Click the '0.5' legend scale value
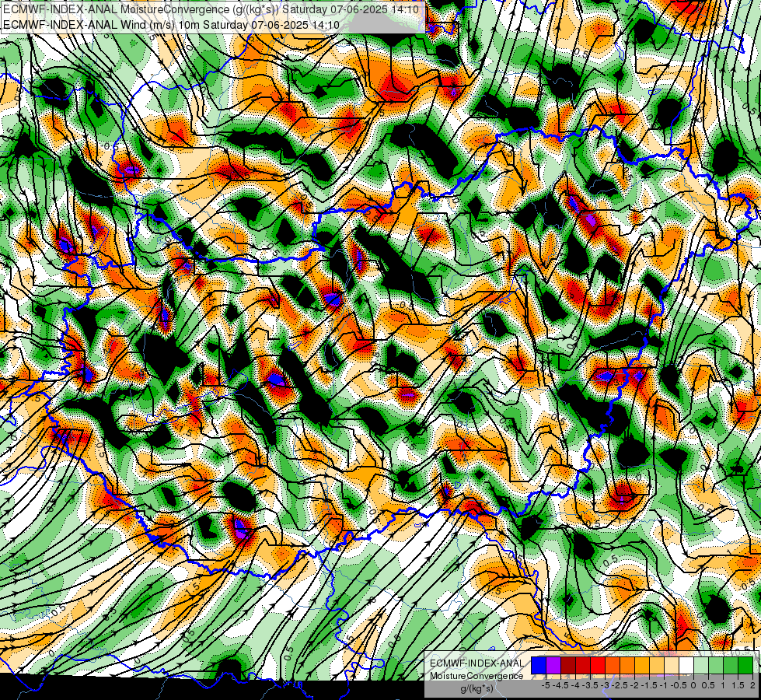 (708, 685)
